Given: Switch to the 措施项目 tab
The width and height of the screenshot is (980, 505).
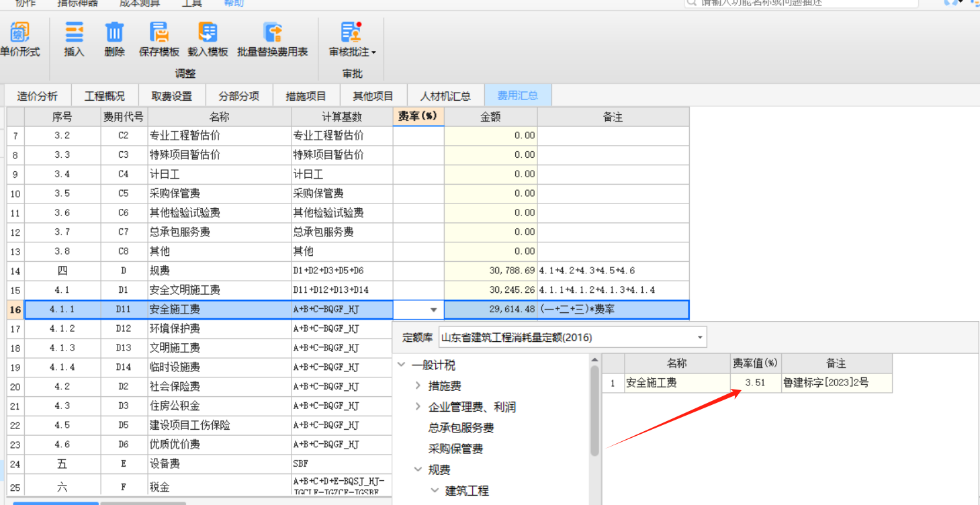Looking at the screenshot, I should (306, 95).
